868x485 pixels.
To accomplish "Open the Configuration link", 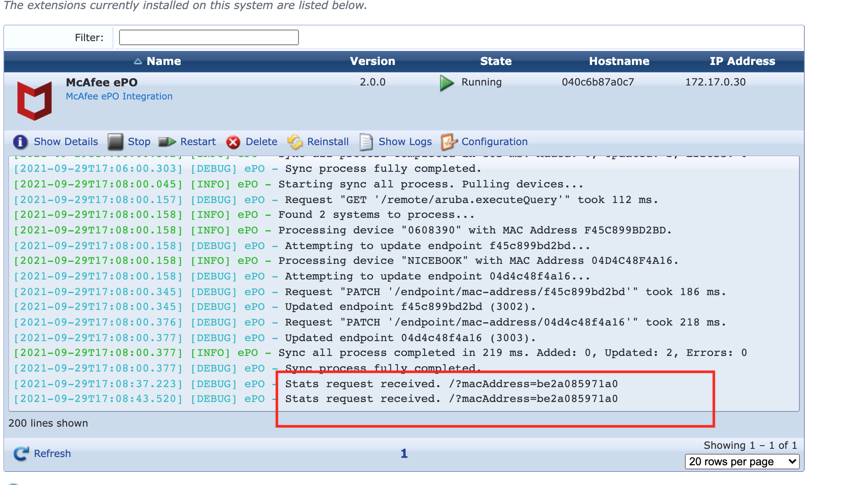I will click(x=494, y=142).
